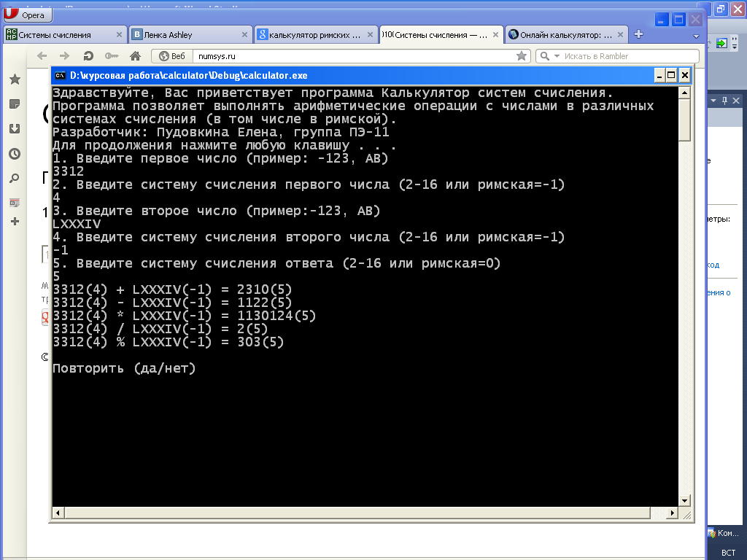Click the LXXXIV input line
Image resolution: width=747 pixels, height=560 pixels.
[77, 224]
